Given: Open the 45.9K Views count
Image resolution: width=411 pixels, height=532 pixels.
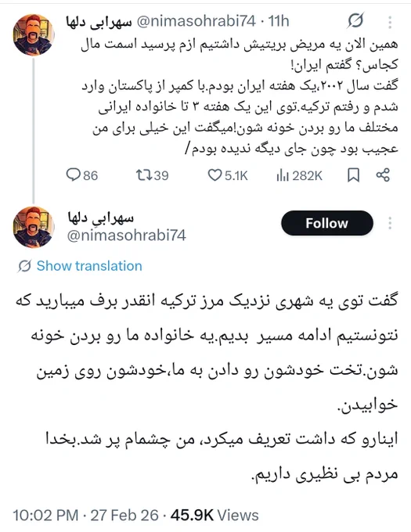Looking at the screenshot, I should click(215, 515).
